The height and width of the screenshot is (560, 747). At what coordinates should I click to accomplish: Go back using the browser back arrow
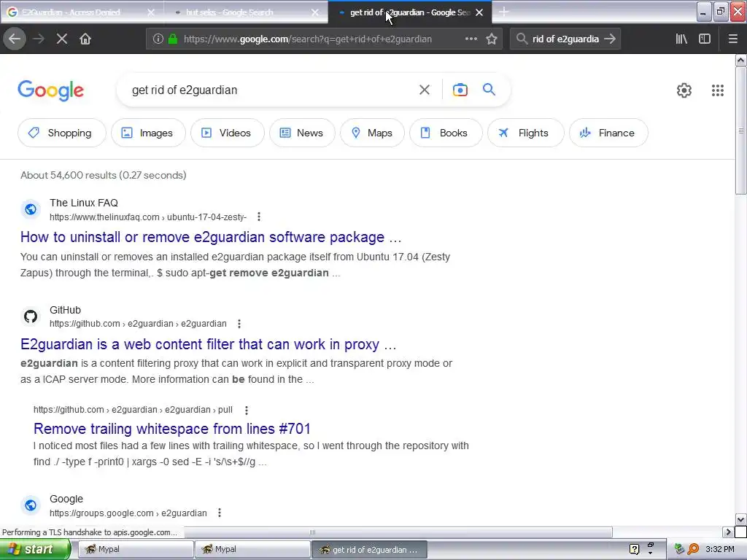(x=15, y=39)
